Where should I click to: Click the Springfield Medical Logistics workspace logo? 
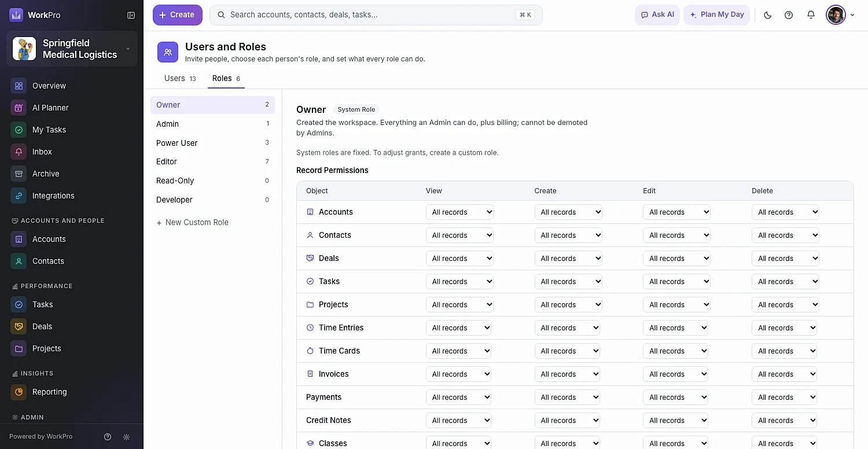click(24, 49)
